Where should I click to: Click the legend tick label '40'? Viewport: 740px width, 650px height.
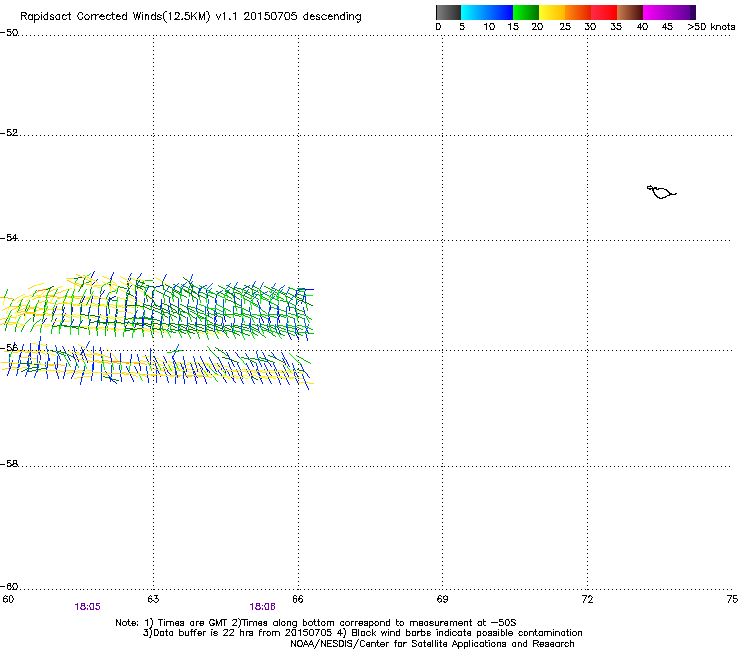(x=642, y=27)
